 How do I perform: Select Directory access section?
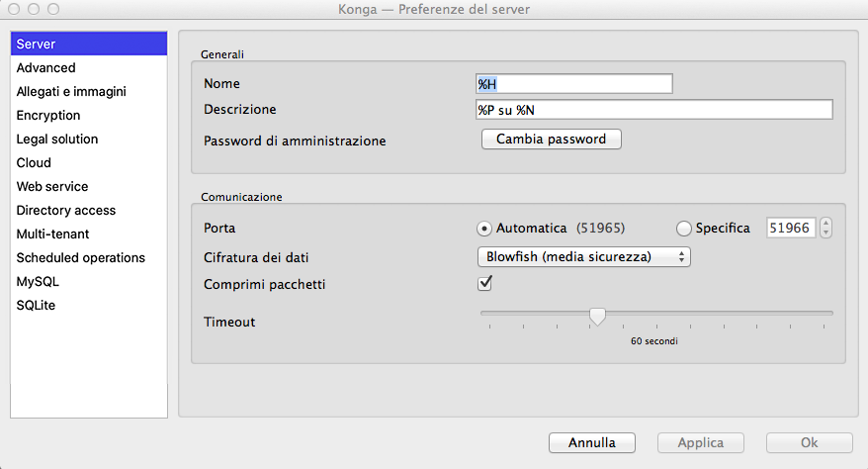point(66,211)
